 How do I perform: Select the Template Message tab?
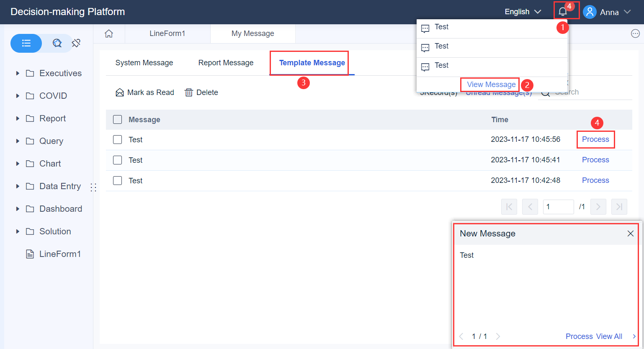point(312,63)
